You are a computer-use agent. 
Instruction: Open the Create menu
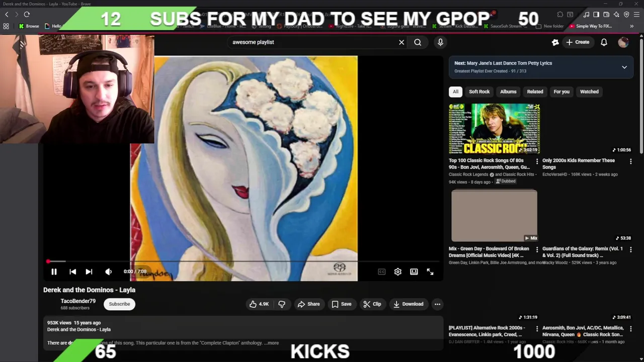(578, 42)
